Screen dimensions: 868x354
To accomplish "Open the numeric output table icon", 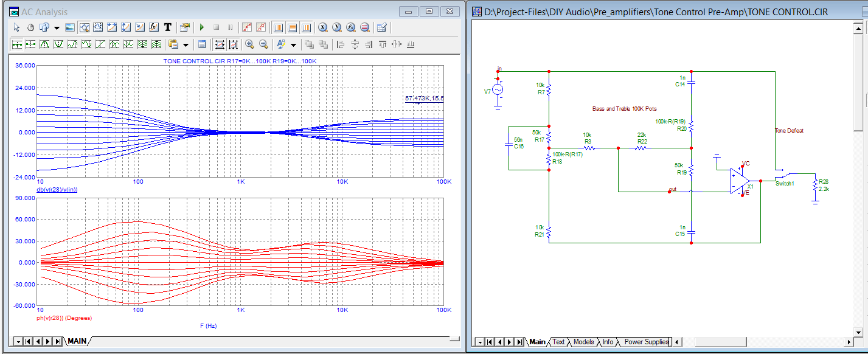I will coord(382,27).
